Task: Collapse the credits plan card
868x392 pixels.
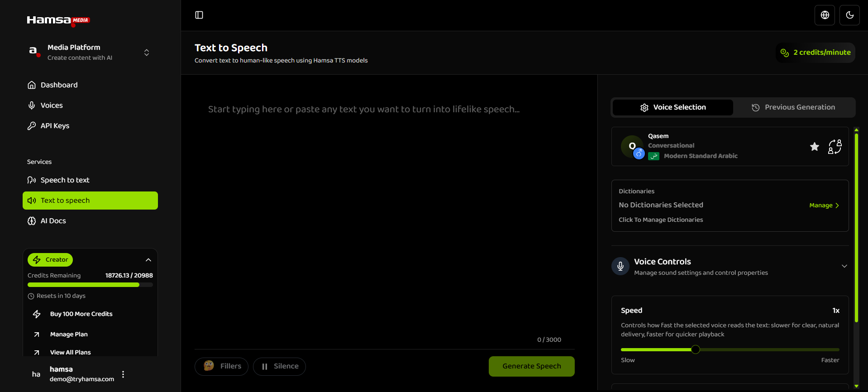Action: coord(148,260)
